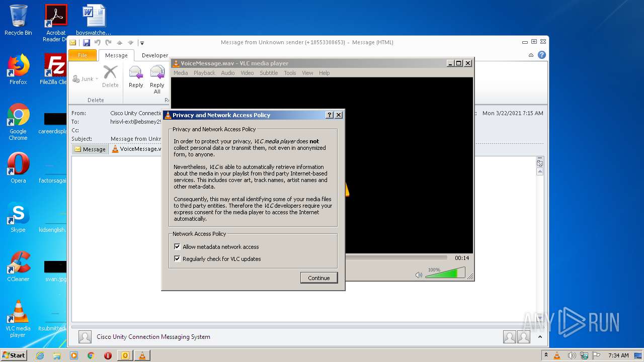Switch to the Outlook Developer ribbon tab
Screen dimensions: 644x362
click(155, 55)
